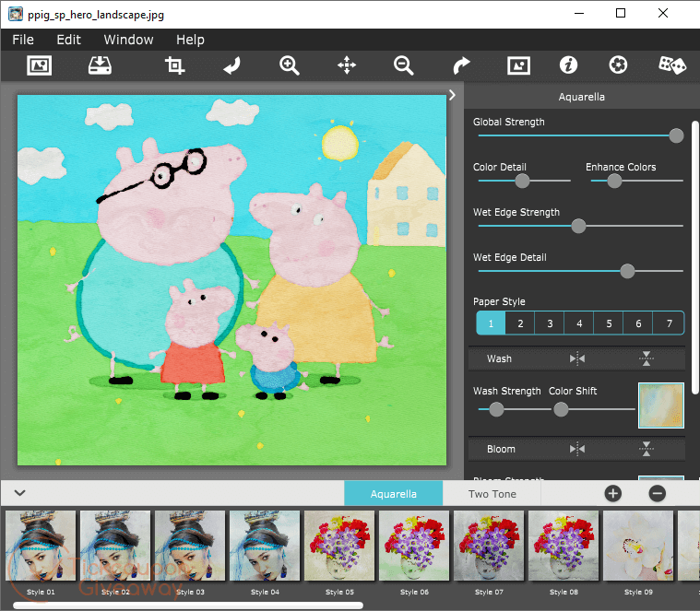Select the Crop tool
This screenshot has height=611, width=700.
[174, 65]
